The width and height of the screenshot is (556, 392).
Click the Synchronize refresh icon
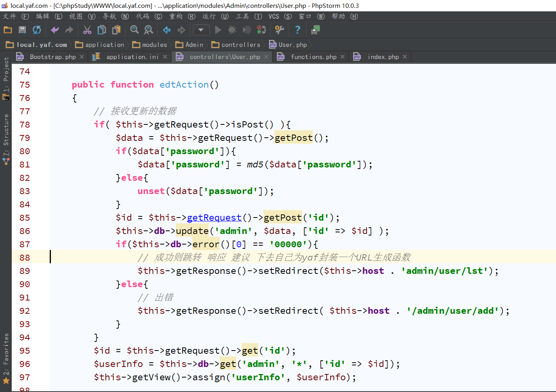tap(37, 30)
